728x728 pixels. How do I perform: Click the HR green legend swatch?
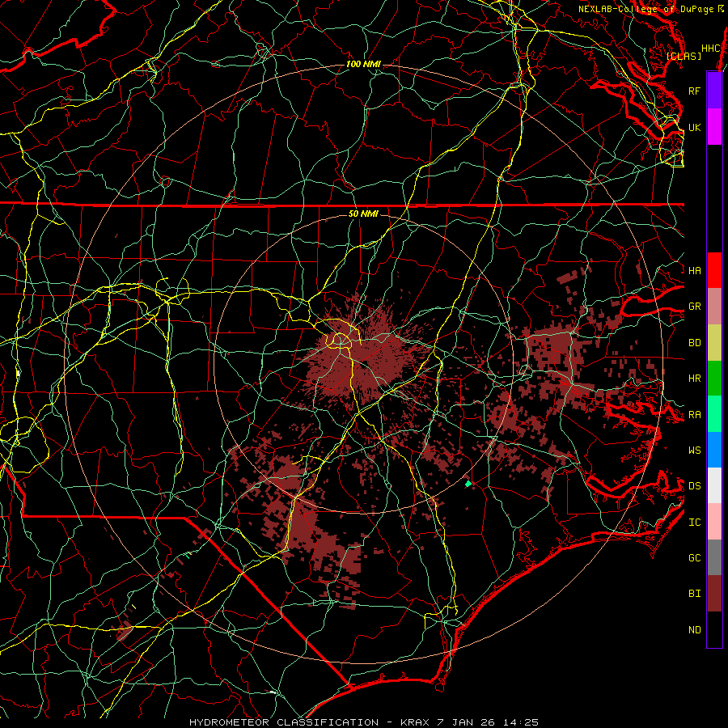coord(714,379)
